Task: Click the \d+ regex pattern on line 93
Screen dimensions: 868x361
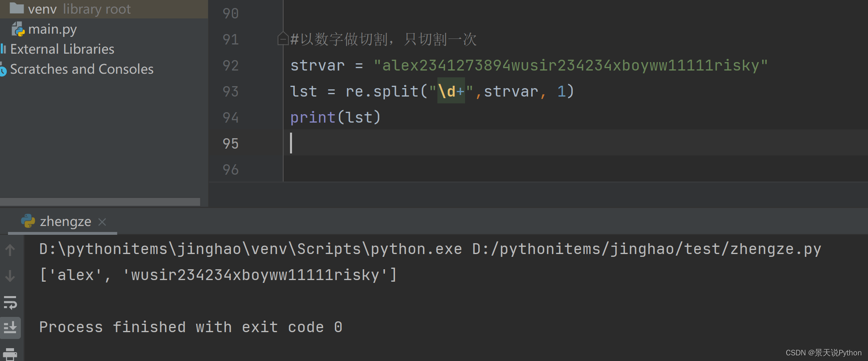Action: click(x=451, y=91)
